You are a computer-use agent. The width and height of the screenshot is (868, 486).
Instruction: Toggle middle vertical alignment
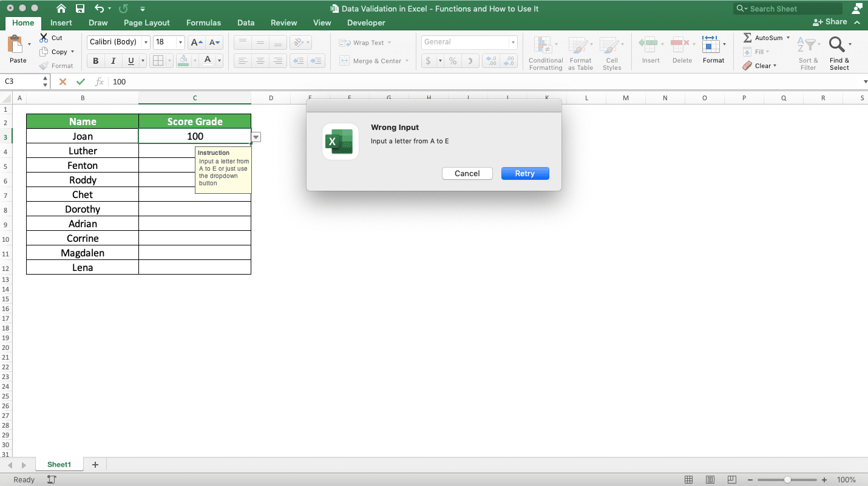[x=260, y=43]
